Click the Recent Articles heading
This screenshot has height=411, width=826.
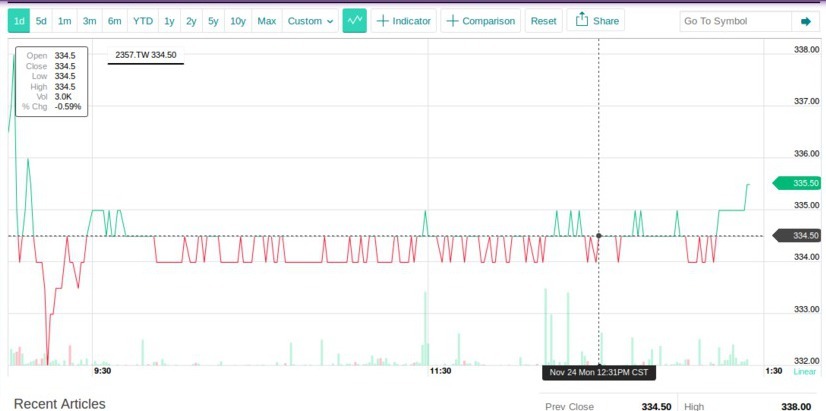click(60, 404)
